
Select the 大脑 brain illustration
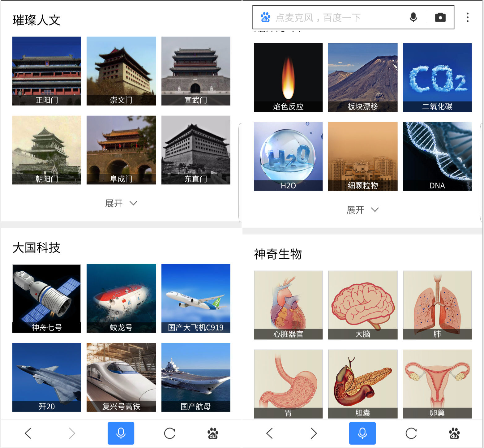pyautogui.click(x=362, y=305)
